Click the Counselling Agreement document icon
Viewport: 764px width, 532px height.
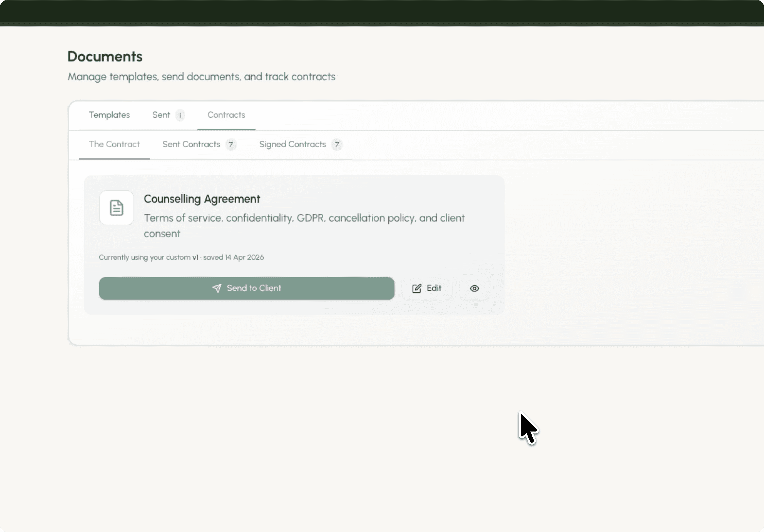click(x=117, y=208)
